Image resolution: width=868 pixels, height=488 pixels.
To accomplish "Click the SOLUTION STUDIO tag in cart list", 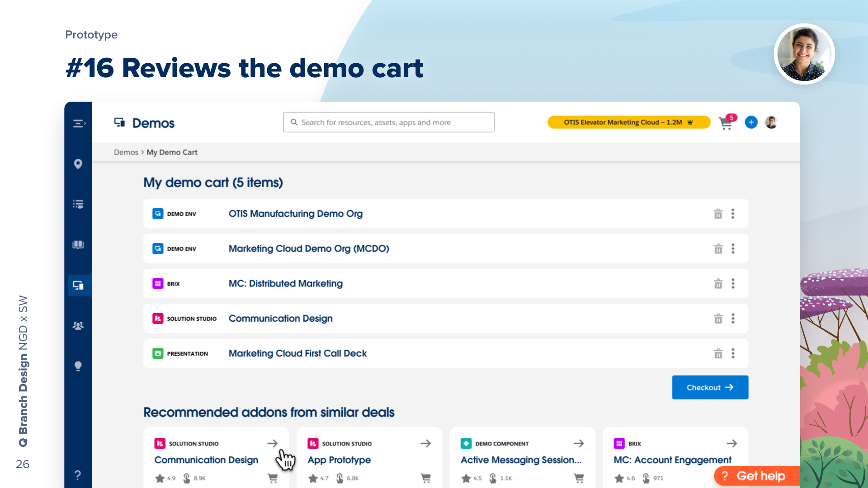I will tap(184, 319).
